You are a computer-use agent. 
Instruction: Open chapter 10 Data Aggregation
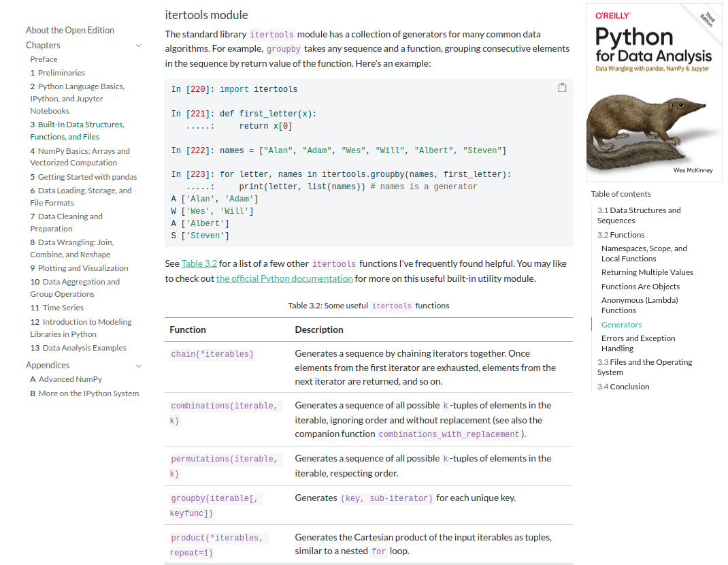tap(75, 288)
